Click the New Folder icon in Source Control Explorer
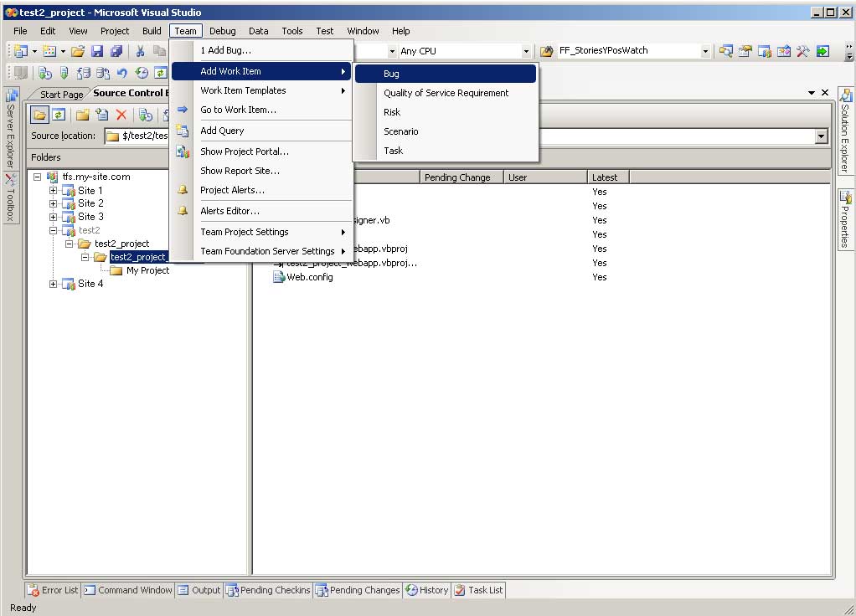The image size is (856, 616). pyautogui.click(x=82, y=115)
